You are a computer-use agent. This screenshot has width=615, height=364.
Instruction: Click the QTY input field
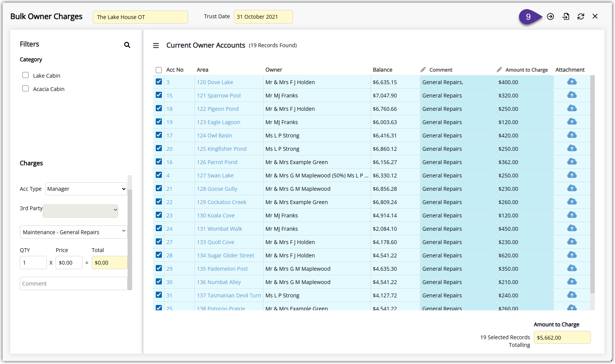pos(33,263)
